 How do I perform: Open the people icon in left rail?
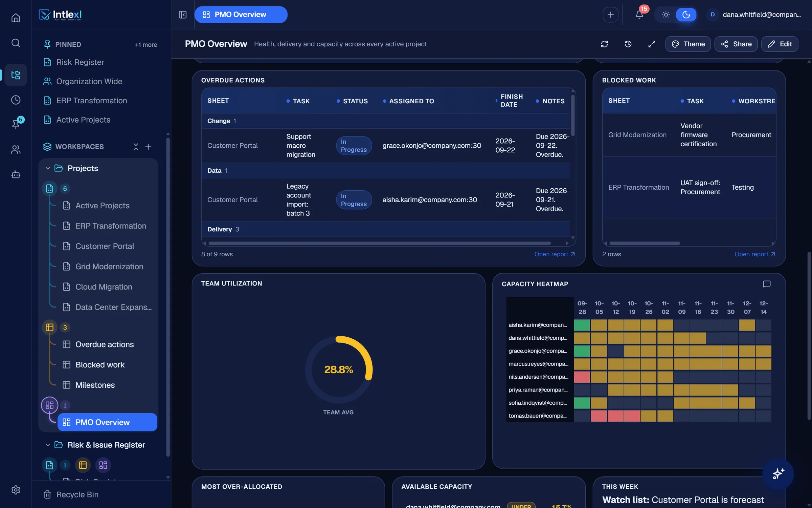pyautogui.click(x=16, y=149)
